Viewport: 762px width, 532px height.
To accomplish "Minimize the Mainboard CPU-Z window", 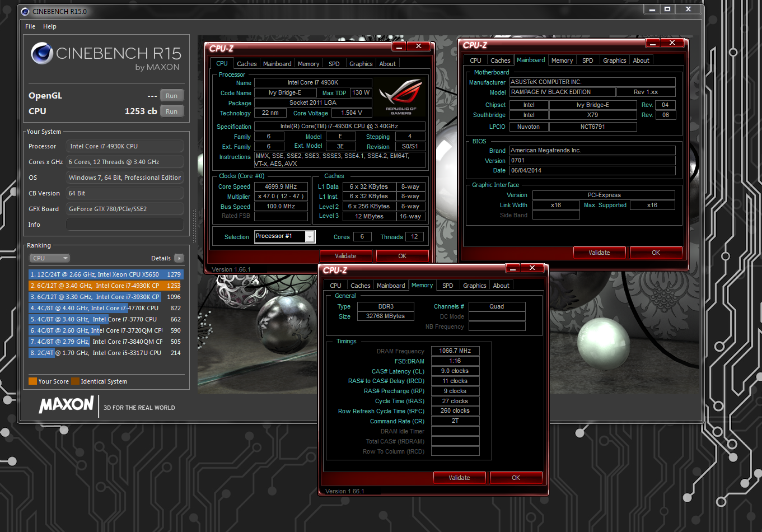I will coord(652,43).
